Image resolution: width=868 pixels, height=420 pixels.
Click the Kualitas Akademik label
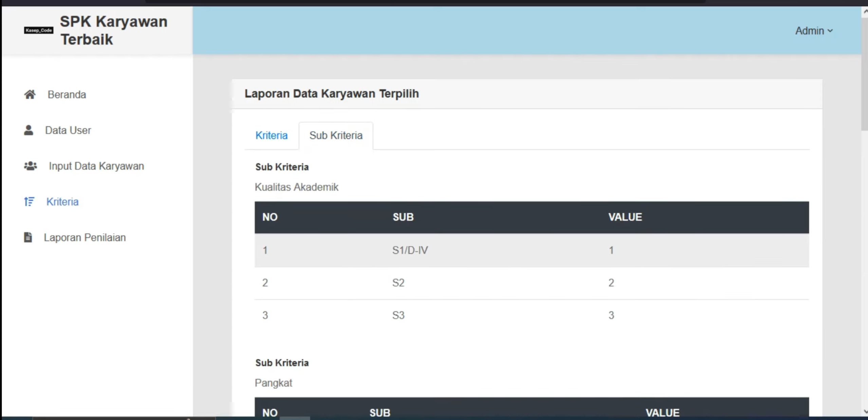point(296,187)
